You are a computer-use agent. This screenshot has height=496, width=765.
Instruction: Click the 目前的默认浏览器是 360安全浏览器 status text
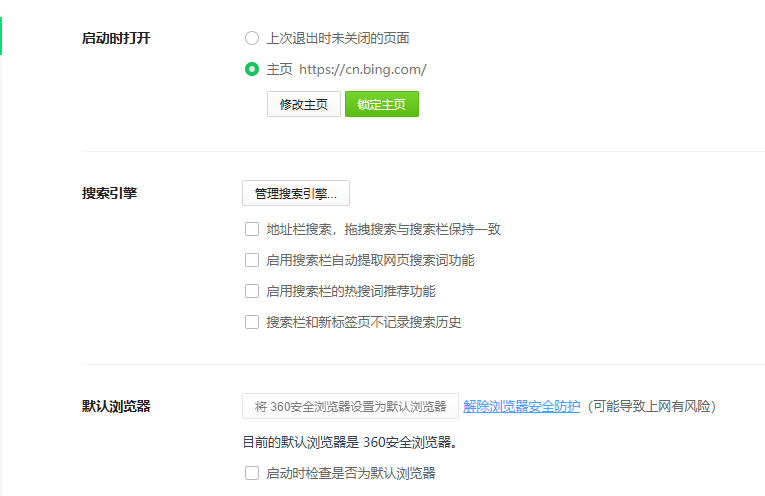pyautogui.click(x=356, y=441)
